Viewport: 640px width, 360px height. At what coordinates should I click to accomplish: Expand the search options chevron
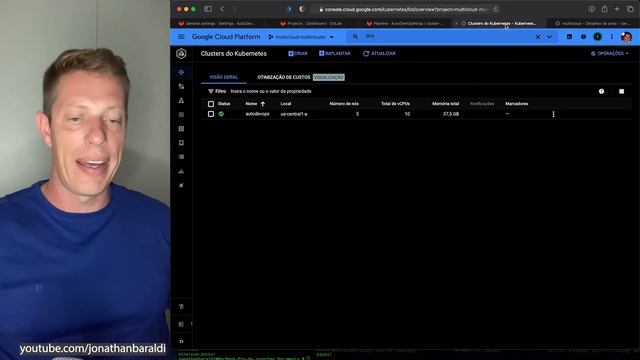point(549,37)
